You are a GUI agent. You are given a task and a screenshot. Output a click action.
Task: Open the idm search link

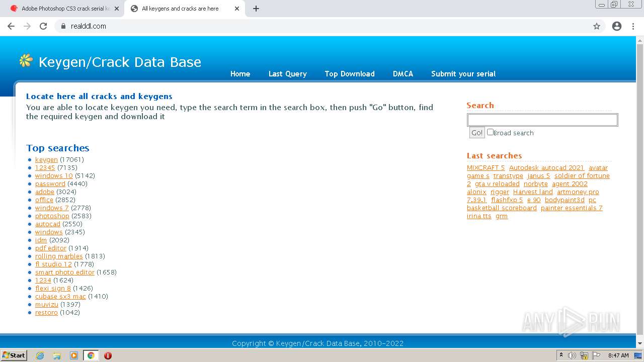point(41,240)
